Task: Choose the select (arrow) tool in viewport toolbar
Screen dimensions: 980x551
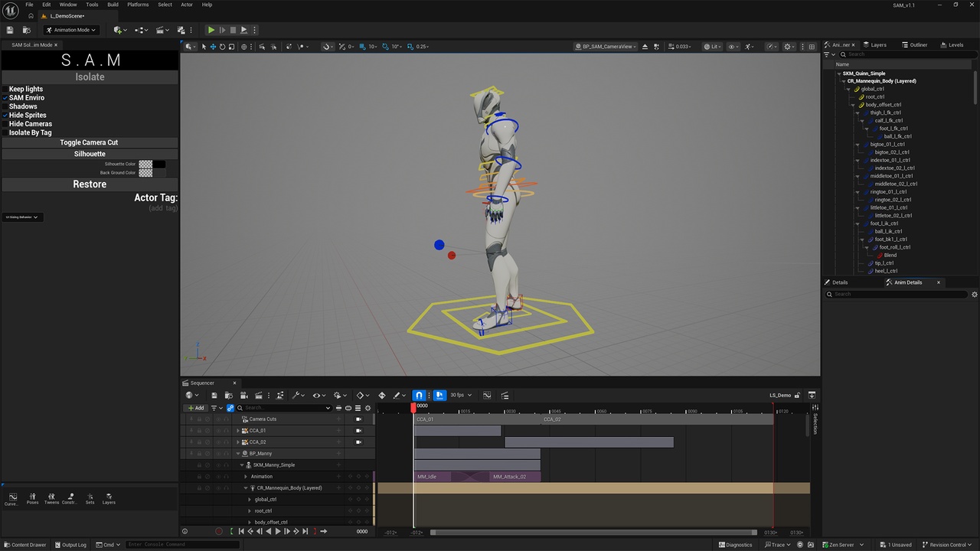Action: click(x=204, y=47)
